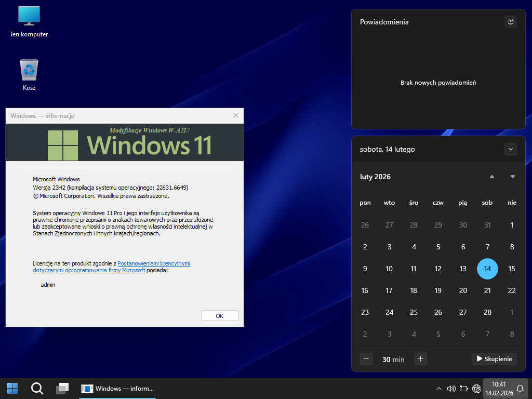
Task: Open Task View on the taskbar
Action: point(62,388)
